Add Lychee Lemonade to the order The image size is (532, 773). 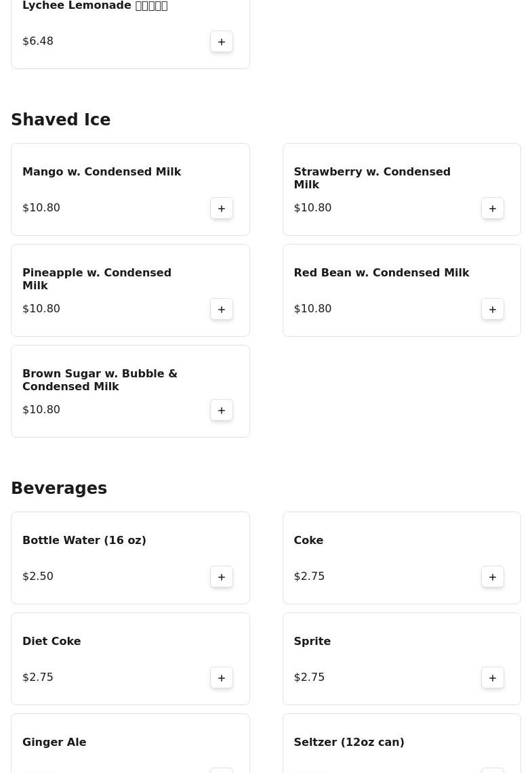(x=222, y=42)
